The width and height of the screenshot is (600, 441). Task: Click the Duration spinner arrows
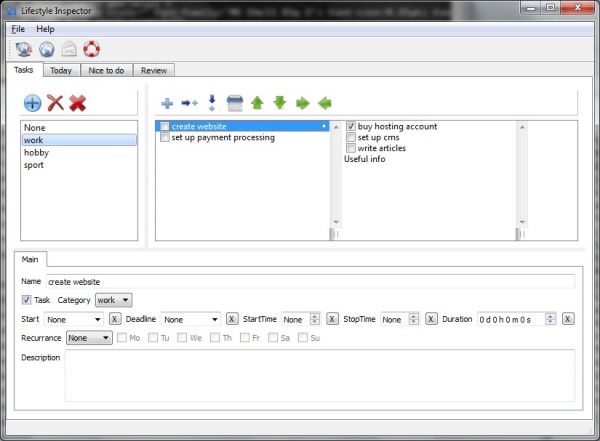pos(550,319)
